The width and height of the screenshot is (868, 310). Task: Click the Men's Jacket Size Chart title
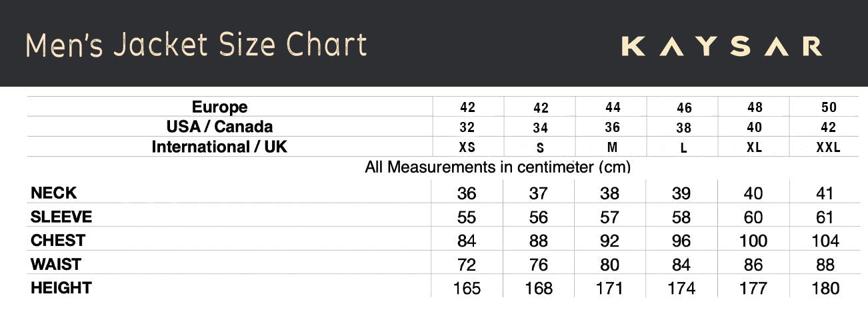[x=196, y=45]
